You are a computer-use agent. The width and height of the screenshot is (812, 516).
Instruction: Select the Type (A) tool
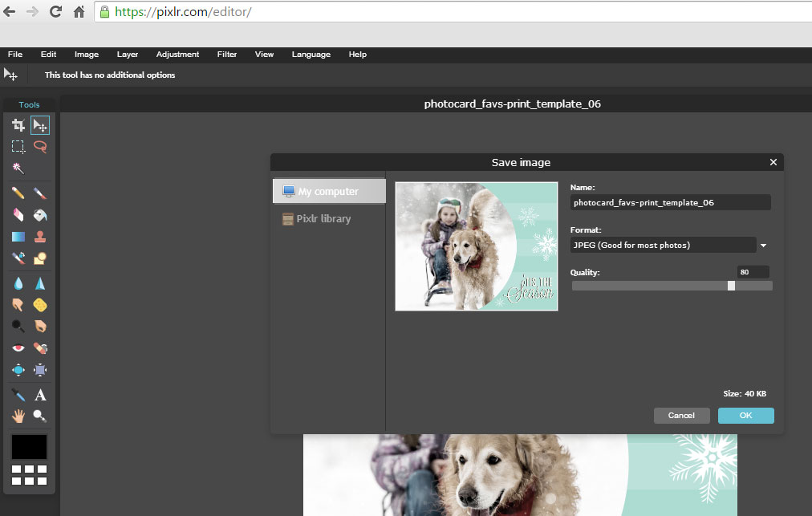click(x=40, y=395)
